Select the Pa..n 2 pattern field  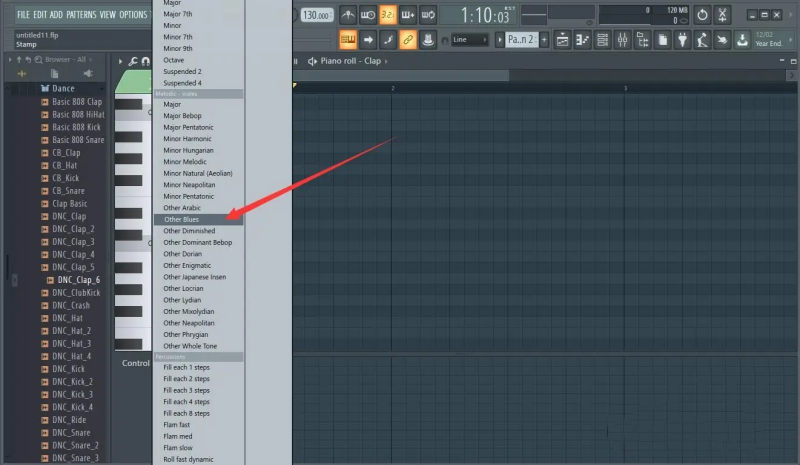point(521,40)
